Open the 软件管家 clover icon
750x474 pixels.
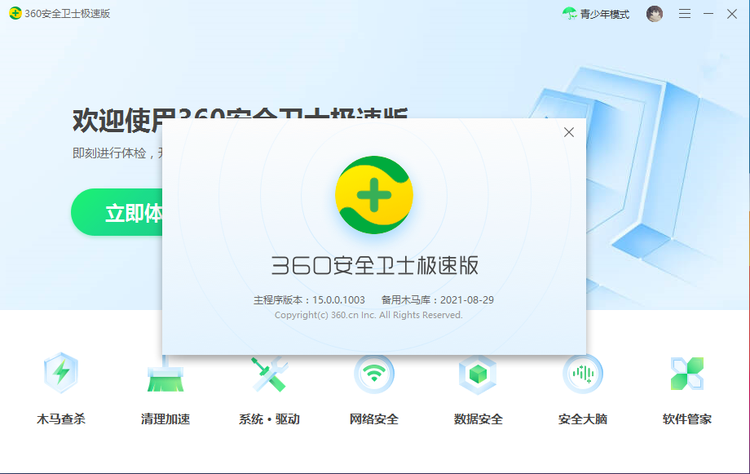687,374
